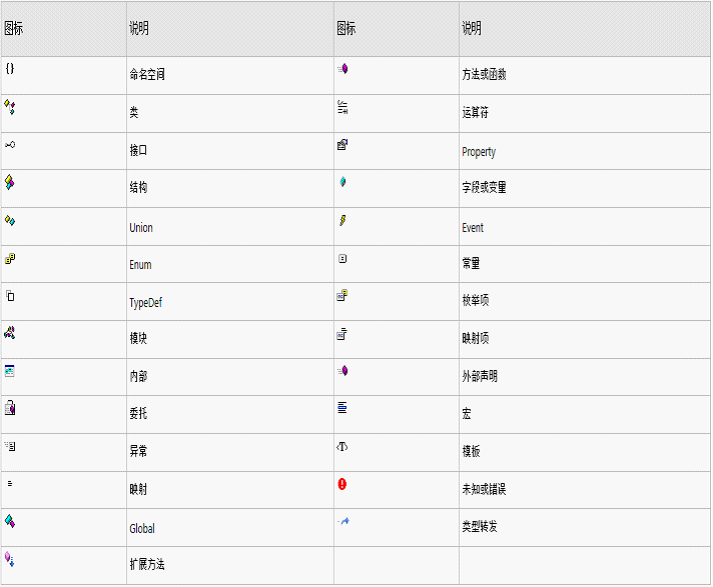This screenshot has height=587, width=713.
Task: Select the operator icon beside 运算符
Action: [342, 106]
